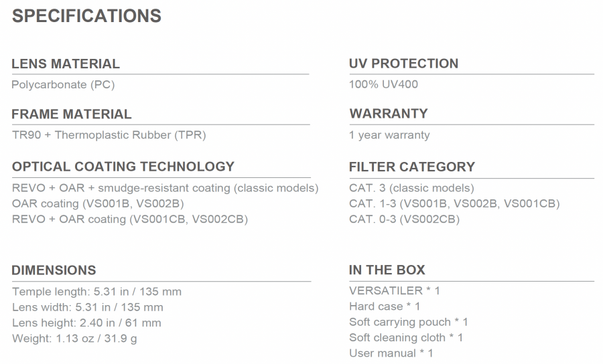This screenshot has width=603, height=364.
Task: Click the SPECIFICATIONS title heading
Action: pyautogui.click(x=86, y=16)
